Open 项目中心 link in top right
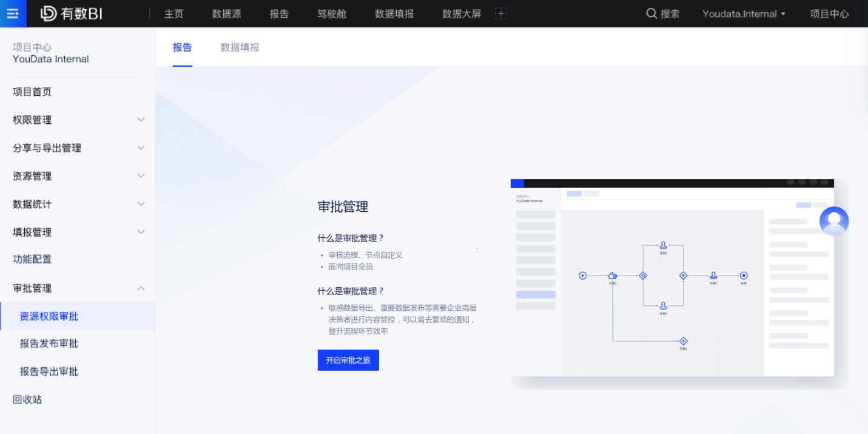Image resolution: width=868 pixels, height=434 pixels. [829, 14]
